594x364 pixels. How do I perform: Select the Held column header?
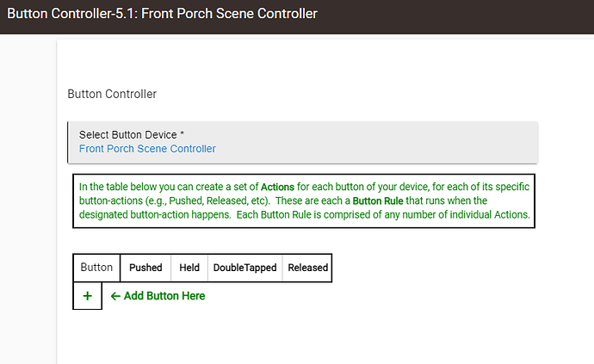pos(189,268)
